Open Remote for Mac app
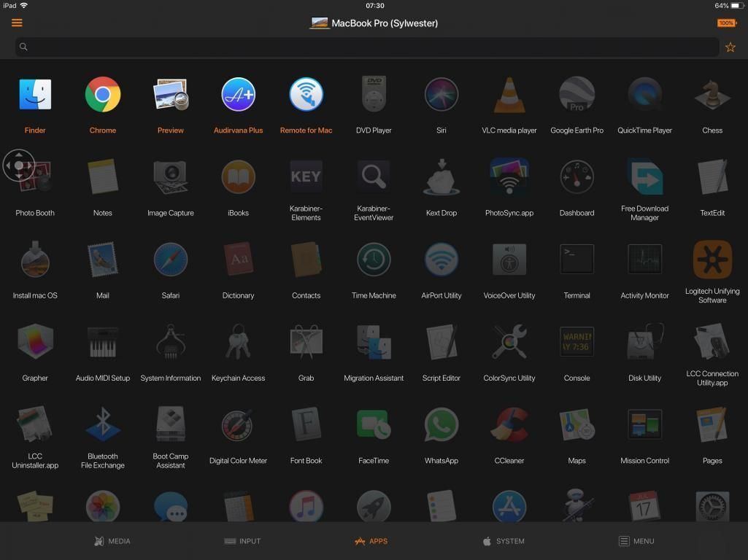The height and width of the screenshot is (560, 748). [x=306, y=94]
